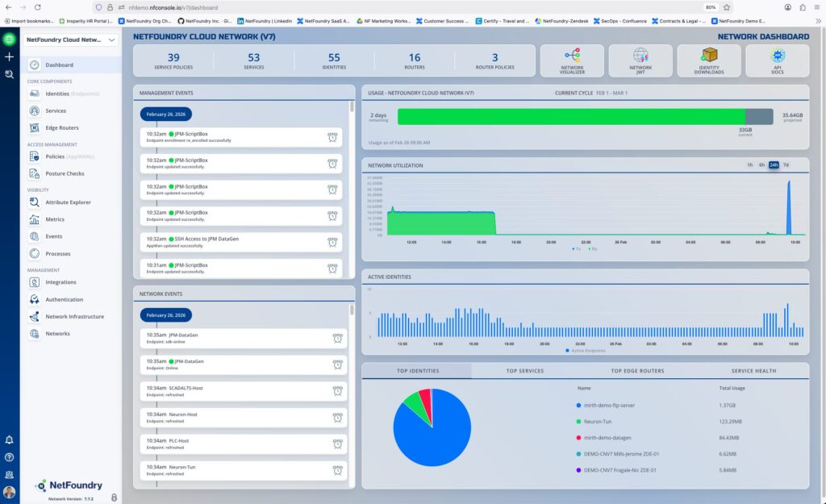Toggle the alarm bell on the first JPM-ScriptBox event

click(x=332, y=138)
